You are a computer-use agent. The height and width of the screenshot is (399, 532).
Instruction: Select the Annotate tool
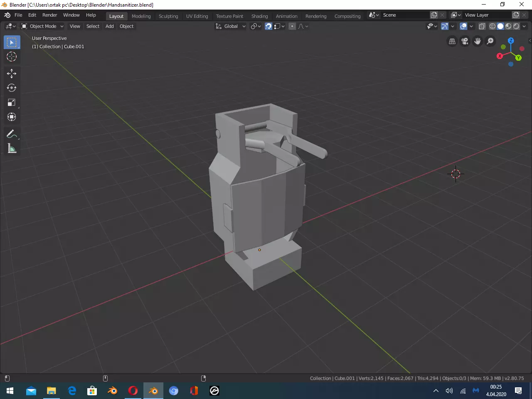coord(12,134)
